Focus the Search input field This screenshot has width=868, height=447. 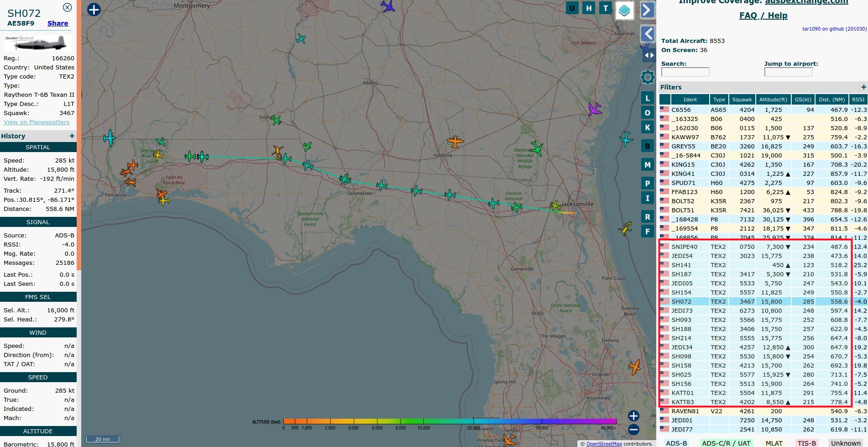coord(685,72)
